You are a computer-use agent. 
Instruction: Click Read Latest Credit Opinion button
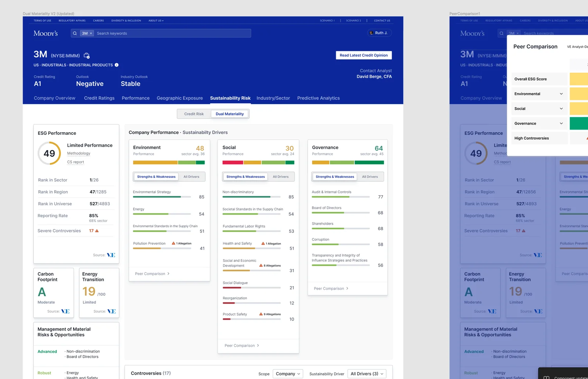click(x=364, y=55)
